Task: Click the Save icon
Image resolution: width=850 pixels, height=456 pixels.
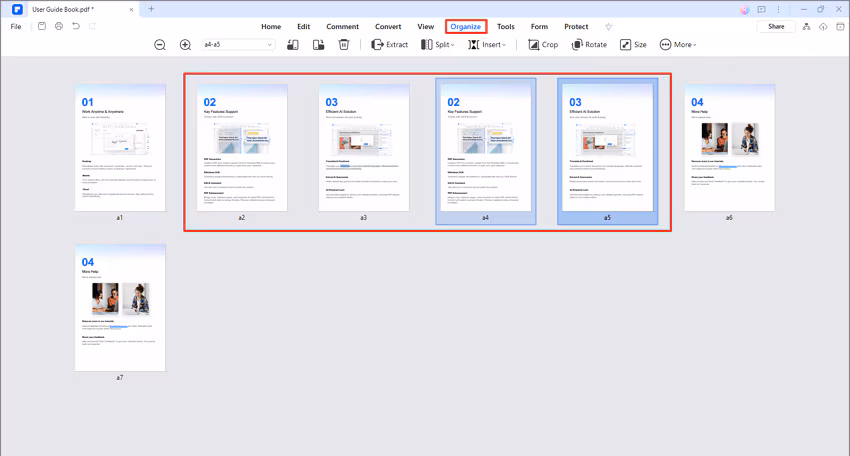Action: point(42,26)
